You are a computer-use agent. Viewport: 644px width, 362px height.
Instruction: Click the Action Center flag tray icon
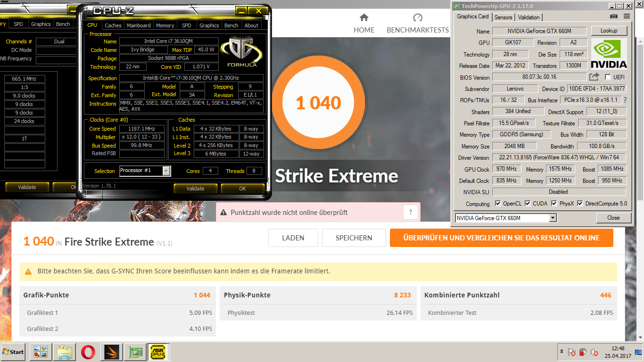click(572, 352)
